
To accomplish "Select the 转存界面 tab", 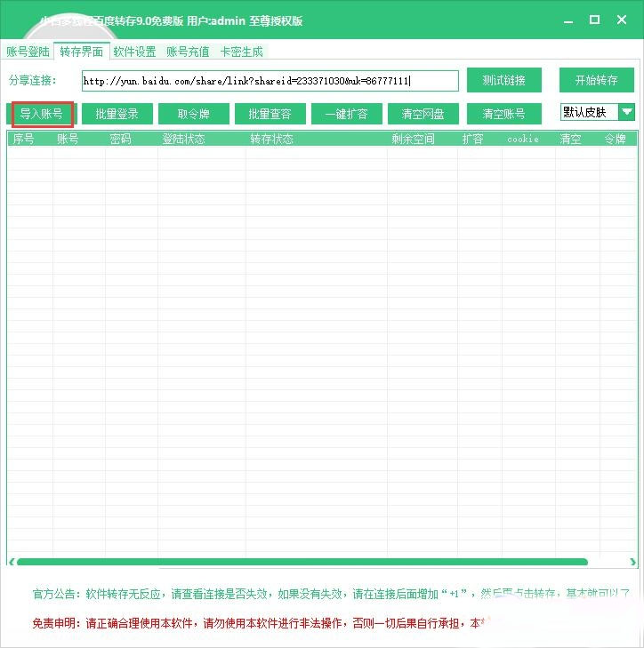I will (82, 52).
